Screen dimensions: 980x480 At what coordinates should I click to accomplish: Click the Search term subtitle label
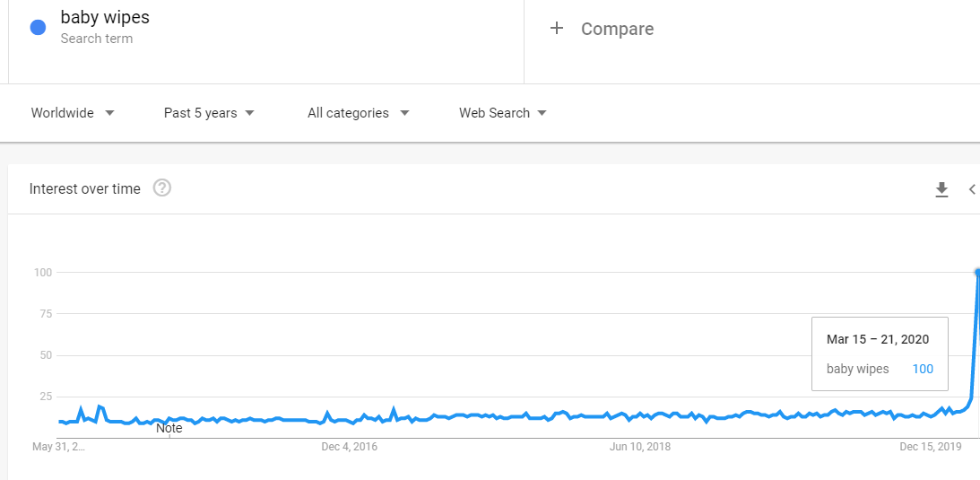coord(96,39)
